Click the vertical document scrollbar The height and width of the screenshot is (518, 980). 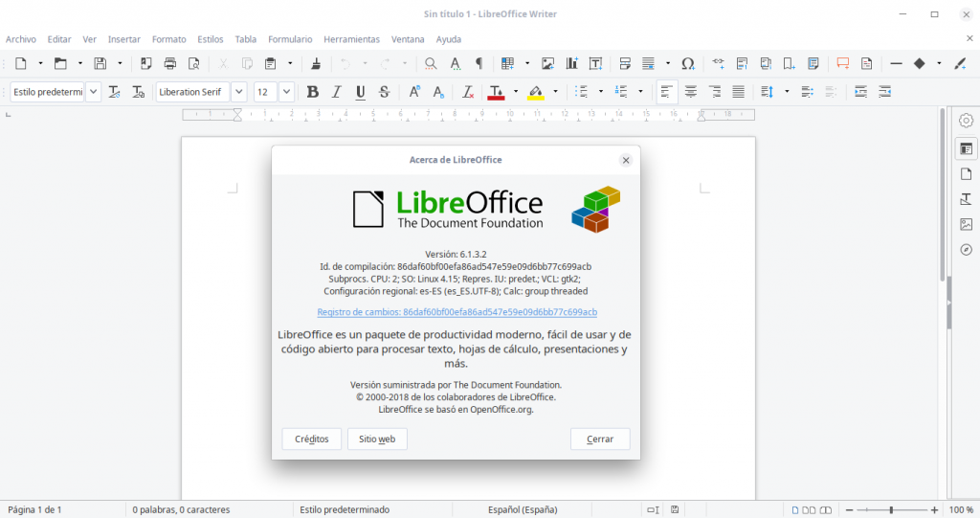[943, 194]
